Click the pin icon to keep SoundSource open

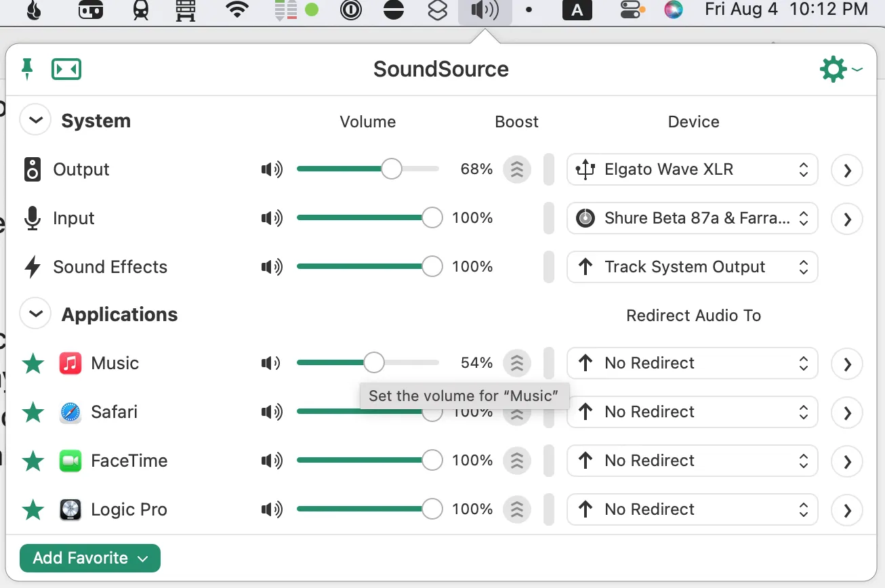[27, 68]
